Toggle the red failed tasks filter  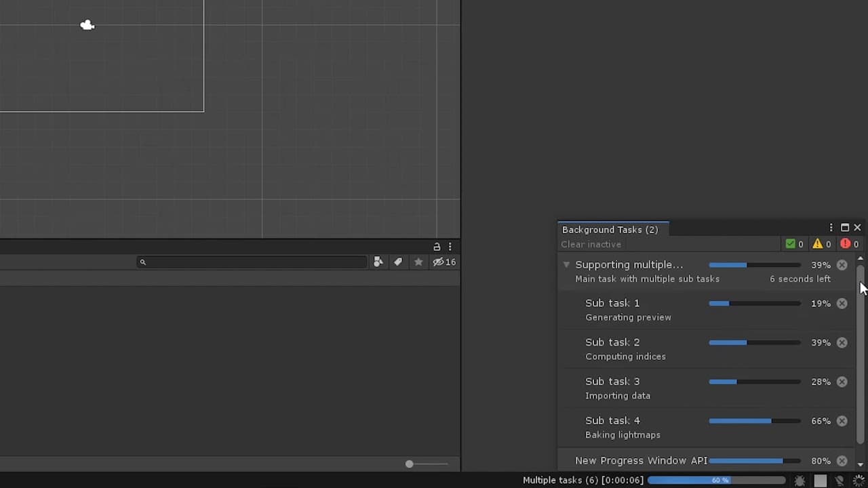850,245
